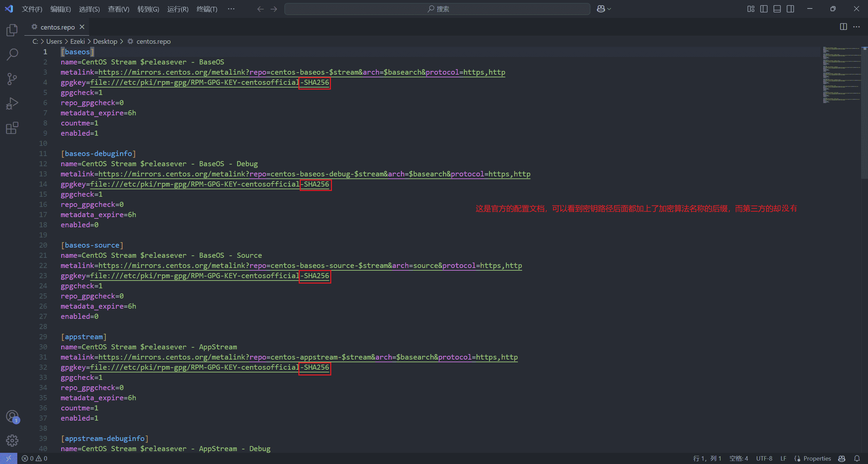868x464 pixels.
Task: Click the [baseos-debuginfo] section header
Action: (98, 154)
